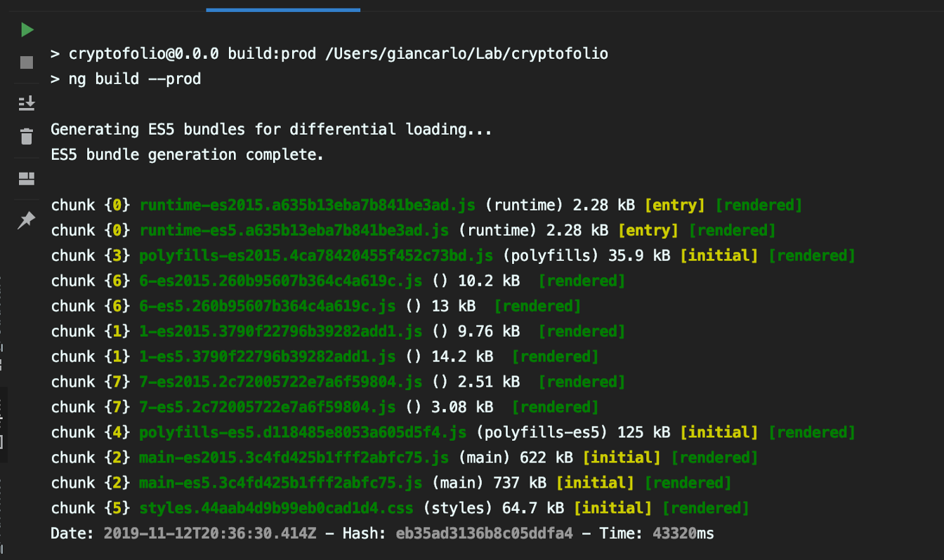Click the runtime-es2015 JS file name
Viewport: 944px width, 560px height.
pos(307,205)
